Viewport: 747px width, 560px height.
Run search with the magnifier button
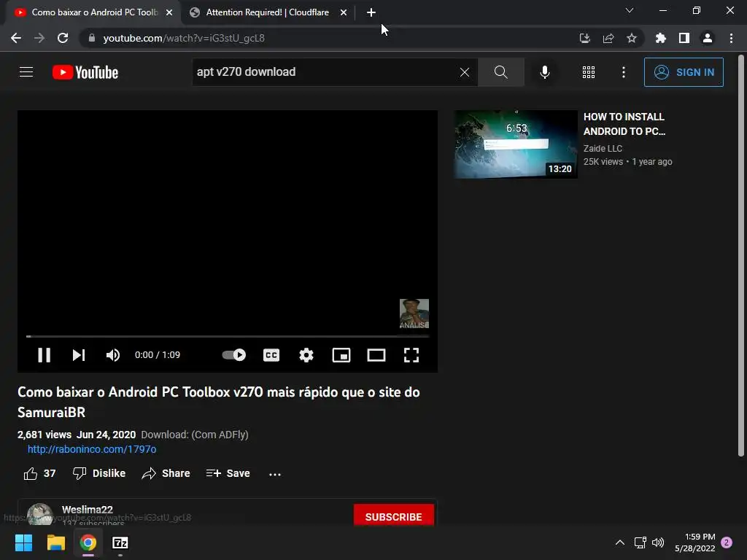point(500,72)
